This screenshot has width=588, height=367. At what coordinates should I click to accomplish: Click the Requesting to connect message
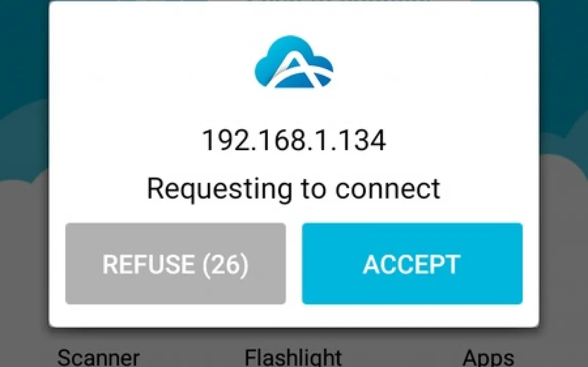click(293, 189)
